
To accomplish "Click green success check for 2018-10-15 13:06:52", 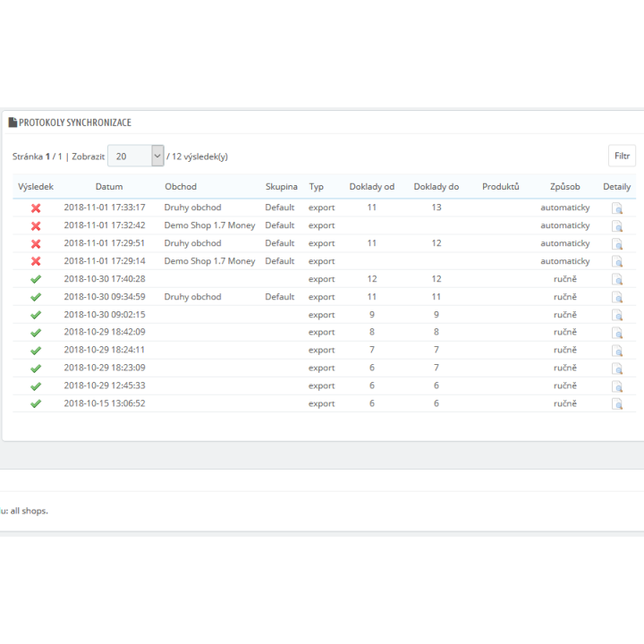I will [x=36, y=403].
